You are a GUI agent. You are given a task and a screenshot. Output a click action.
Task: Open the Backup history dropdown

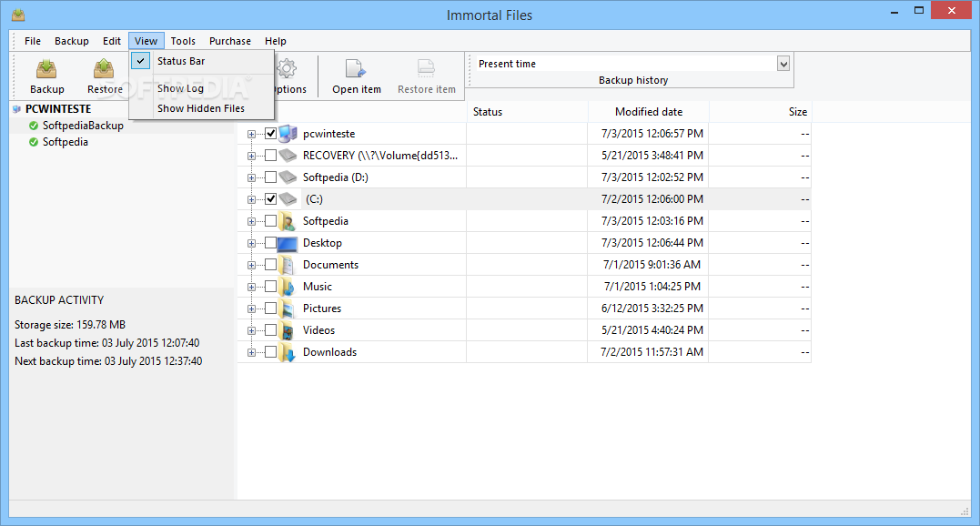coord(783,64)
